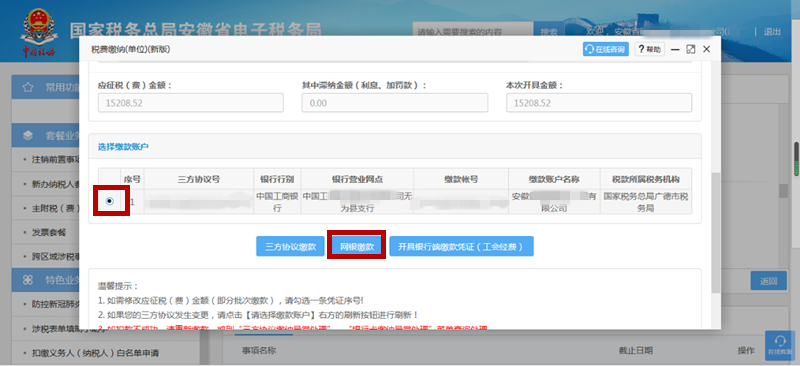Image resolution: width=800 pixels, height=366 pixels.
Task: Click the 三方协议缴款 button
Action: (x=291, y=246)
